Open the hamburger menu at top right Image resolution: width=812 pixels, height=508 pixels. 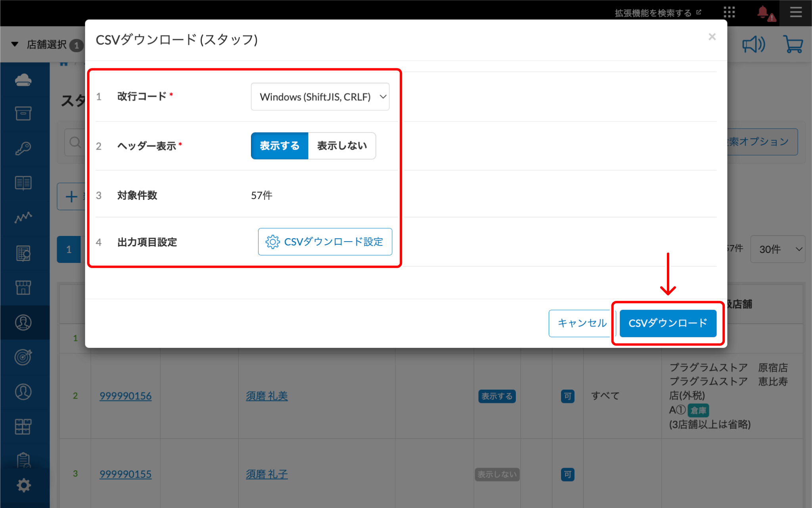795,12
